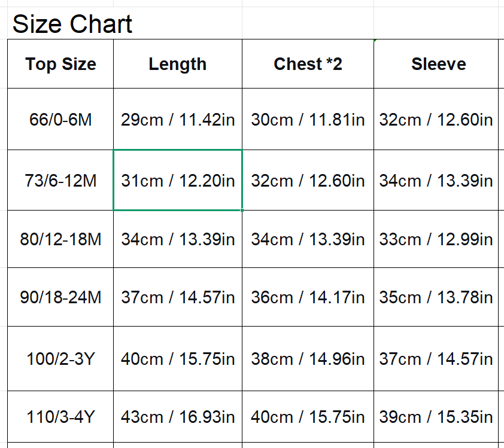
Task: Click the 66/0-6M size cell
Action: (x=60, y=120)
